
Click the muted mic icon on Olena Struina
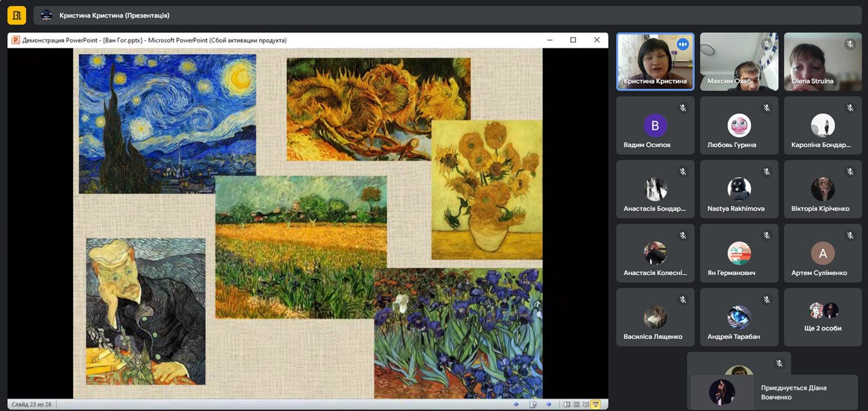click(x=850, y=44)
